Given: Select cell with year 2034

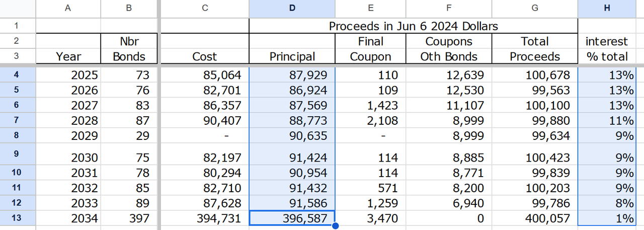Looking at the screenshot, I should [x=68, y=218].
